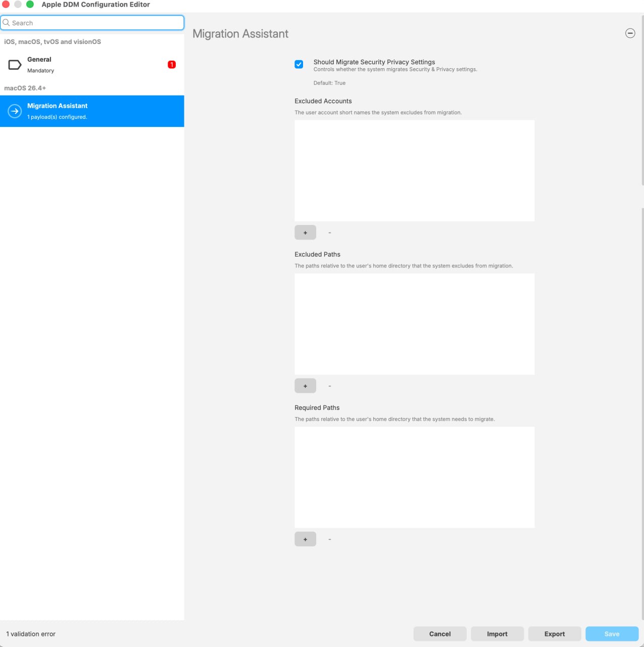The image size is (644, 647).
Task: Add an entry to Excluded Accounts
Action: (305, 233)
